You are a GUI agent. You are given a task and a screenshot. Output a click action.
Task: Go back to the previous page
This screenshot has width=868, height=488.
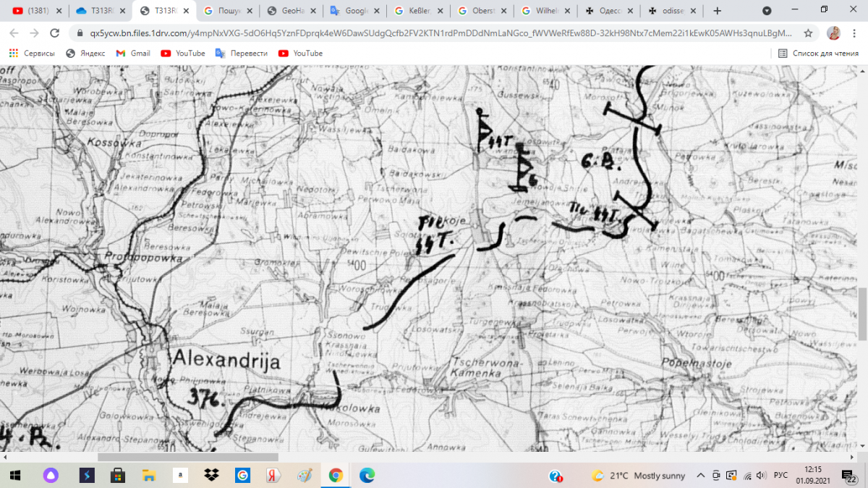point(14,33)
